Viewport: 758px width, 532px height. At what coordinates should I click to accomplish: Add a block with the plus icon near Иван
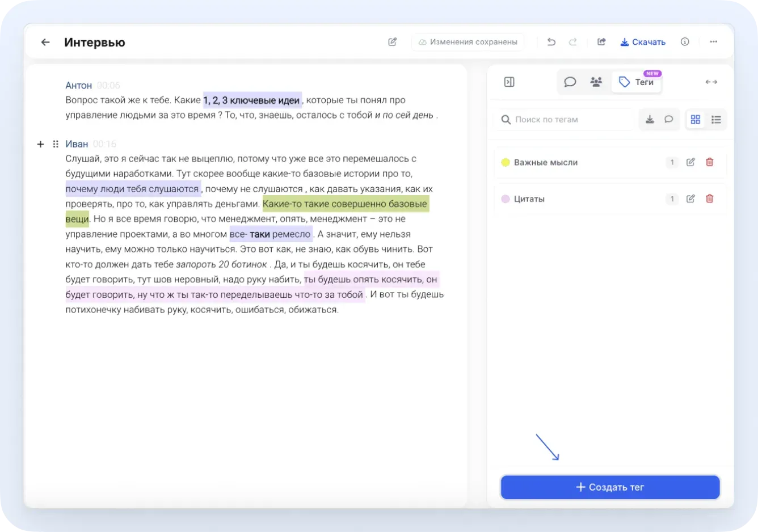40,144
